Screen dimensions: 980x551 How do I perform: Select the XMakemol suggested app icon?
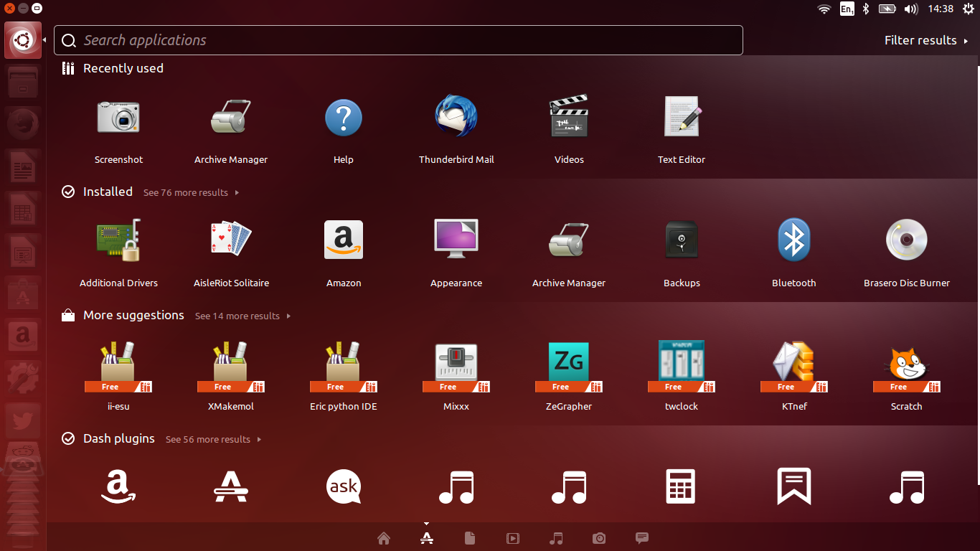click(231, 366)
